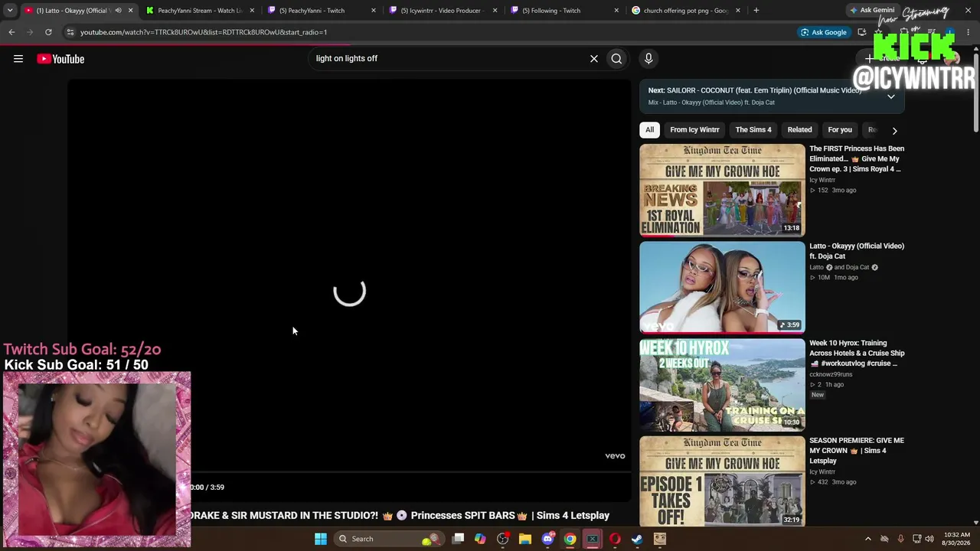Open the Windows Start menu

(x=321, y=539)
